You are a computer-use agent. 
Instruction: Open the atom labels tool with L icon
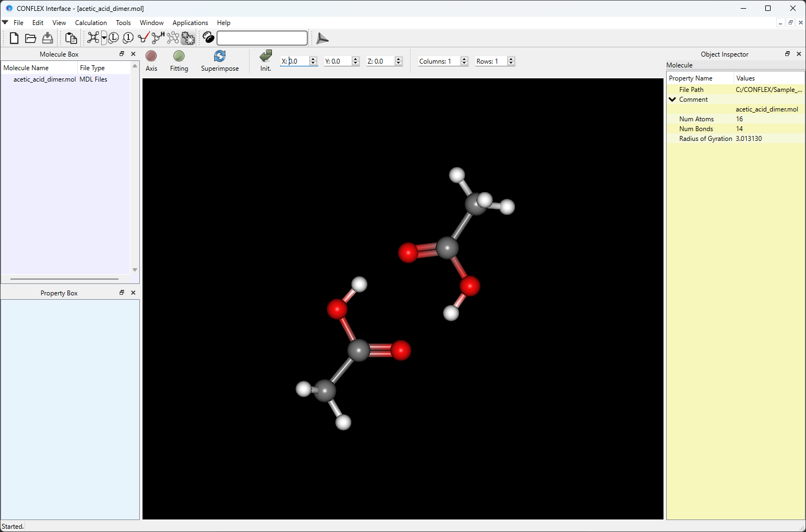[113, 38]
